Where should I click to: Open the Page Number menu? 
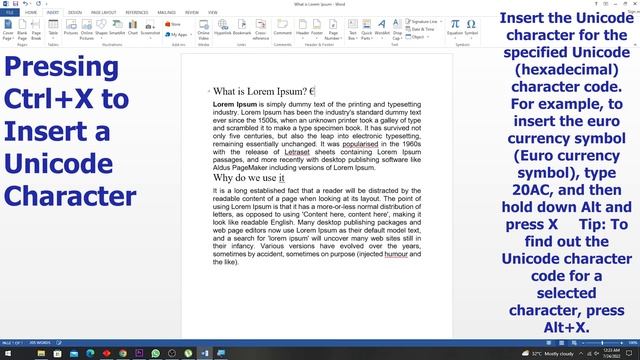[x=333, y=30]
